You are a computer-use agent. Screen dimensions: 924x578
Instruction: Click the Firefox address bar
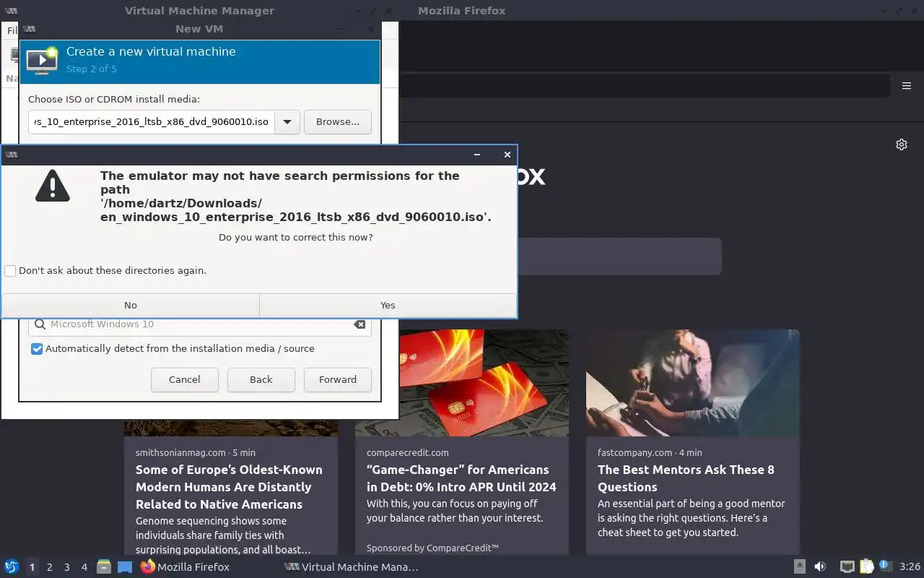(645, 86)
